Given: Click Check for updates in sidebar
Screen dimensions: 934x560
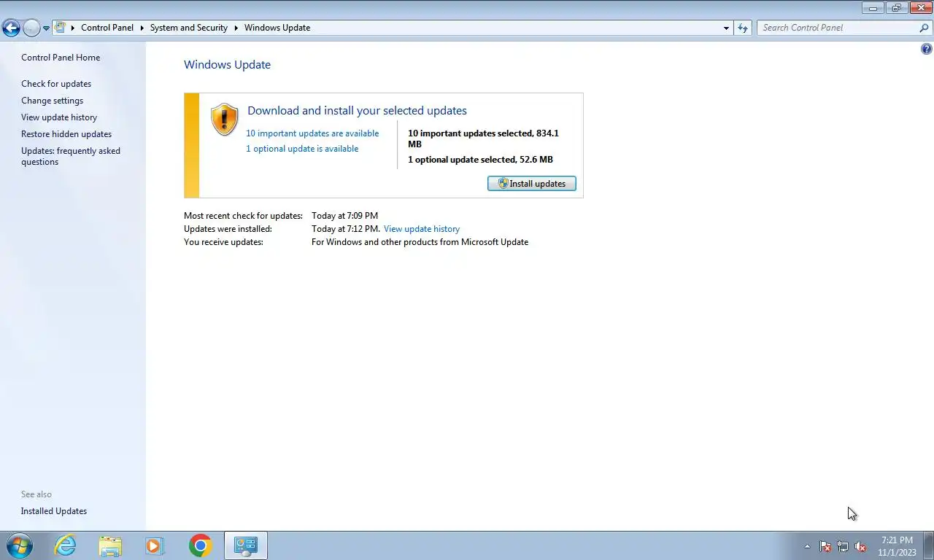Looking at the screenshot, I should (56, 84).
